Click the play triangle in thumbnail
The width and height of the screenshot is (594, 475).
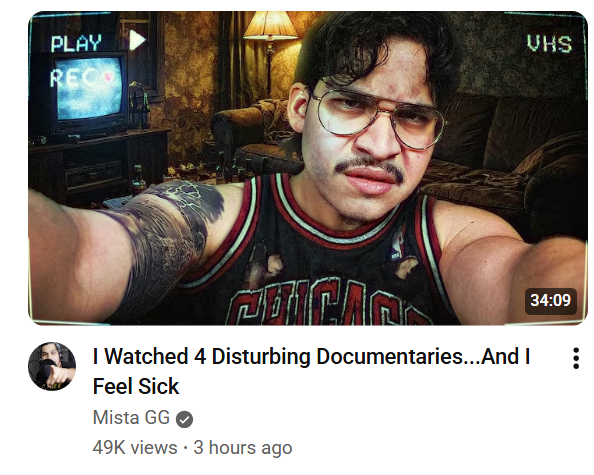pos(137,40)
